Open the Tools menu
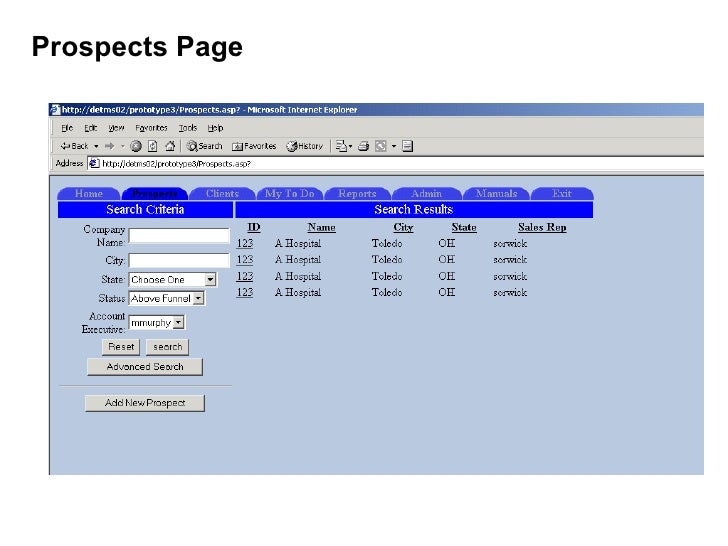This screenshot has width=728, height=546. [188, 128]
